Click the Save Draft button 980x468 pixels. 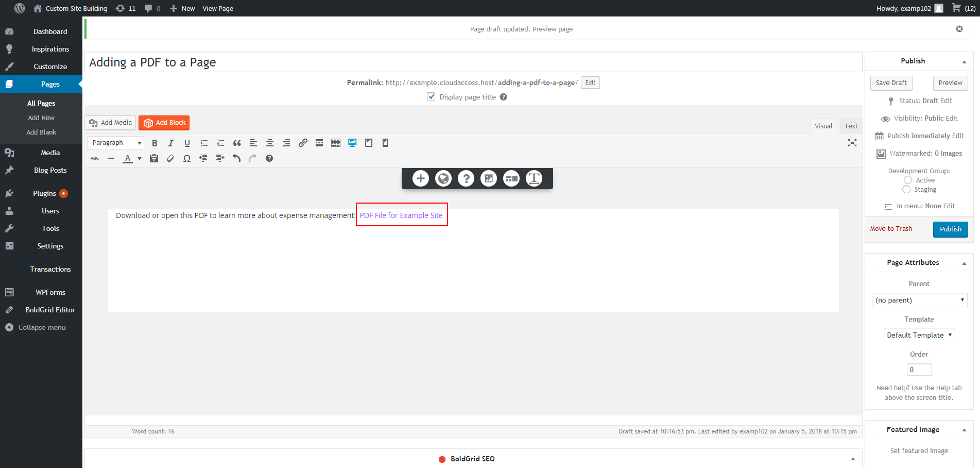click(x=891, y=82)
